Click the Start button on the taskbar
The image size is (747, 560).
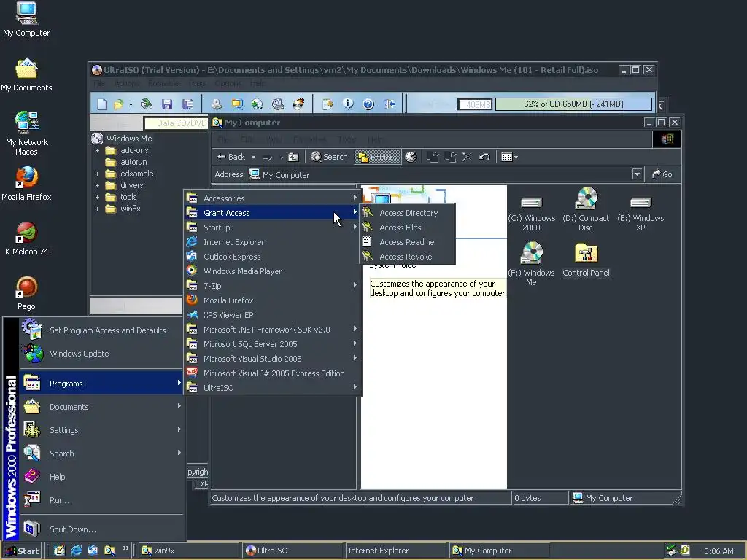(22, 551)
